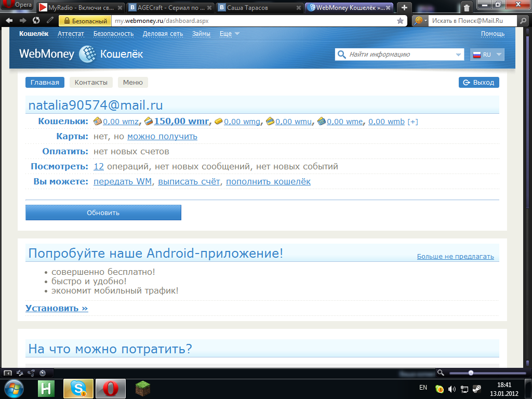Select the Меню tab
The height and width of the screenshot is (399, 532).
coord(132,83)
